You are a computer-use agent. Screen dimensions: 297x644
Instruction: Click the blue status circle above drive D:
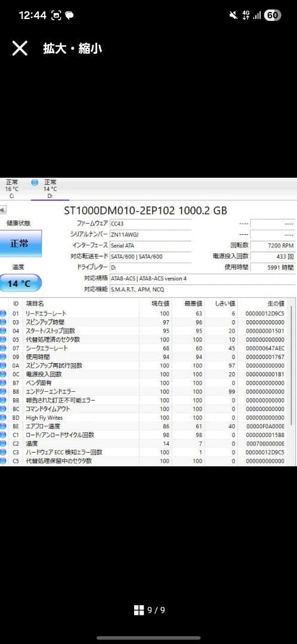(35, 182)
